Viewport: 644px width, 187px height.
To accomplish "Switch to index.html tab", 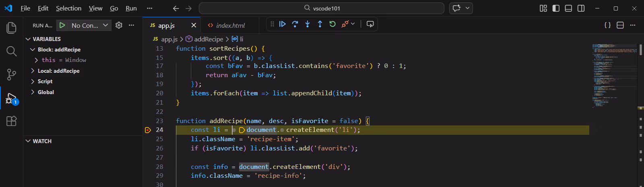I will coord(231,25).
